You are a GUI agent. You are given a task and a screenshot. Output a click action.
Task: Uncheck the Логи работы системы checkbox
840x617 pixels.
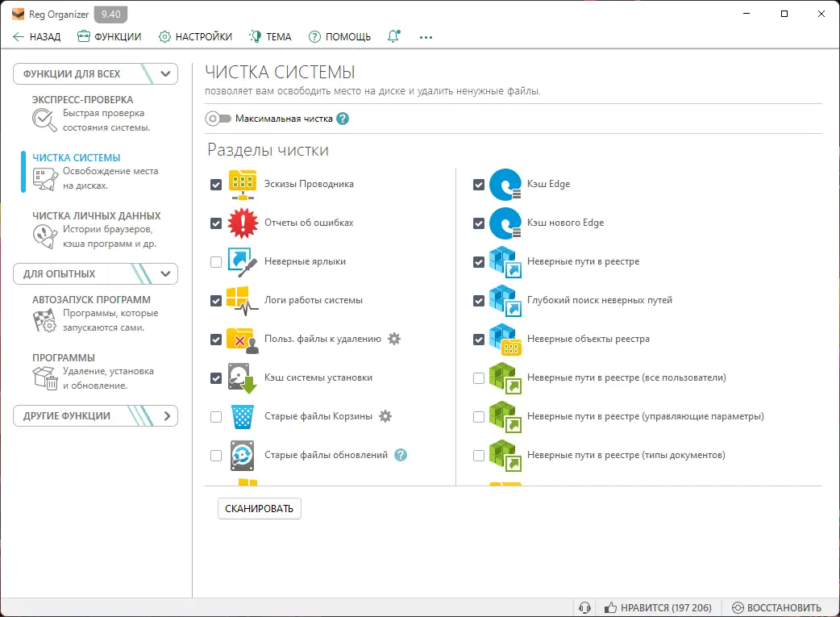point(216,300)
